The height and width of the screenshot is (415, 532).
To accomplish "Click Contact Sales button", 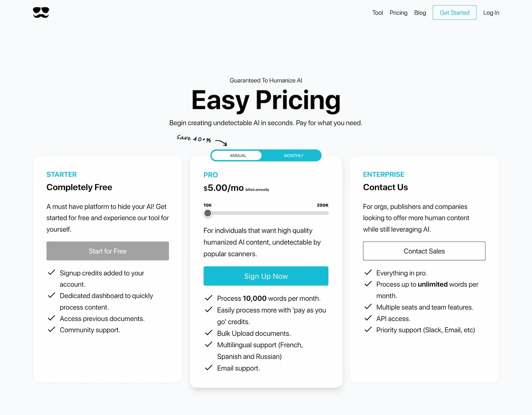I will pos(424,251).
